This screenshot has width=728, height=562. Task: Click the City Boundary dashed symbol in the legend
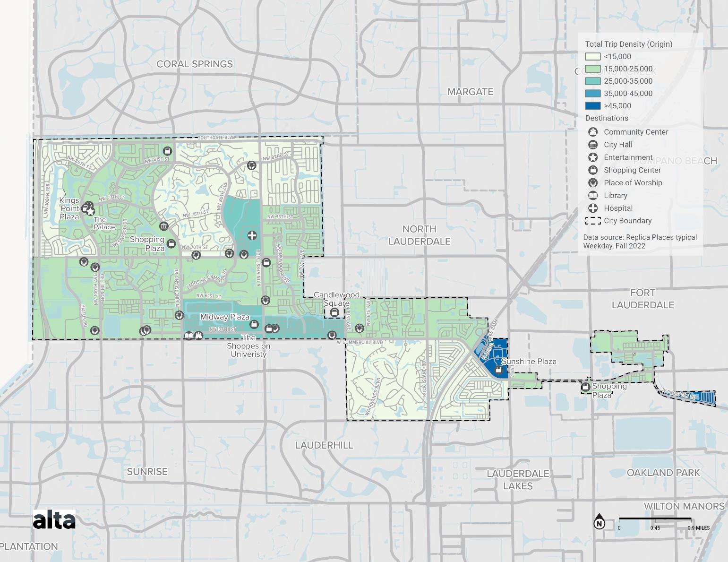pos(593,221)
